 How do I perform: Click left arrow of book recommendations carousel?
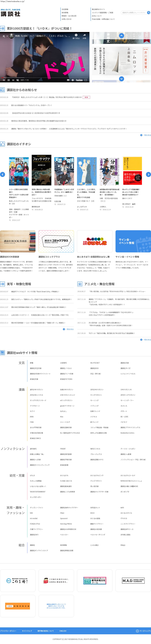tap(3, 174)
